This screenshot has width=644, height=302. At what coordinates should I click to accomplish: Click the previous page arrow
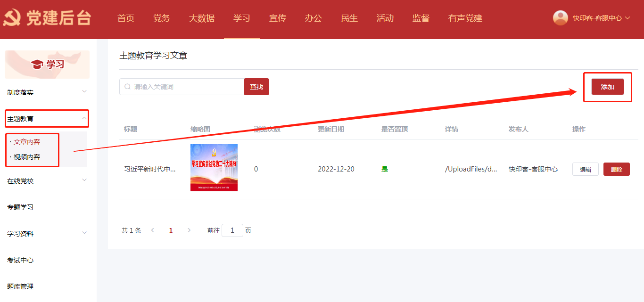tap(152, 230)
